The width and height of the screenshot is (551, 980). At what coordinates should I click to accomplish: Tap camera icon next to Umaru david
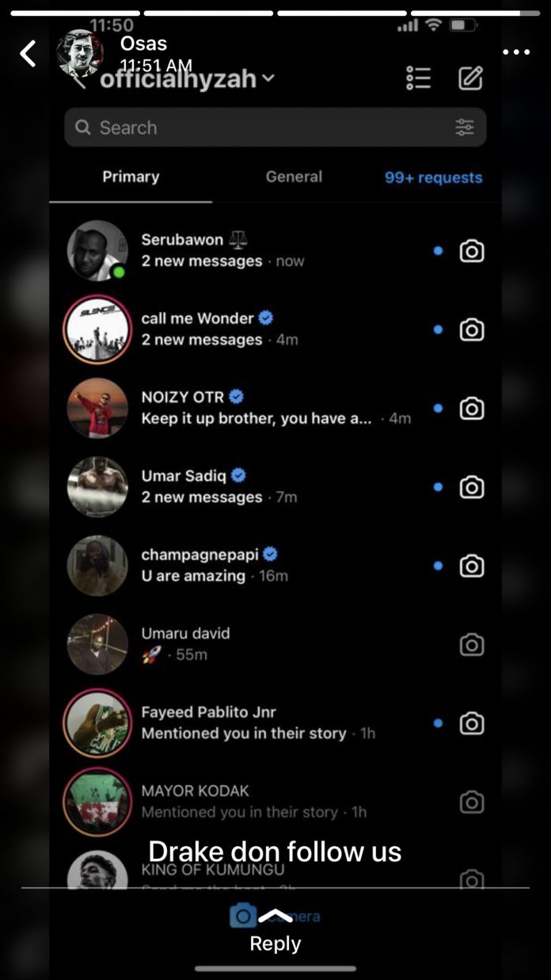tap(472, 645)
